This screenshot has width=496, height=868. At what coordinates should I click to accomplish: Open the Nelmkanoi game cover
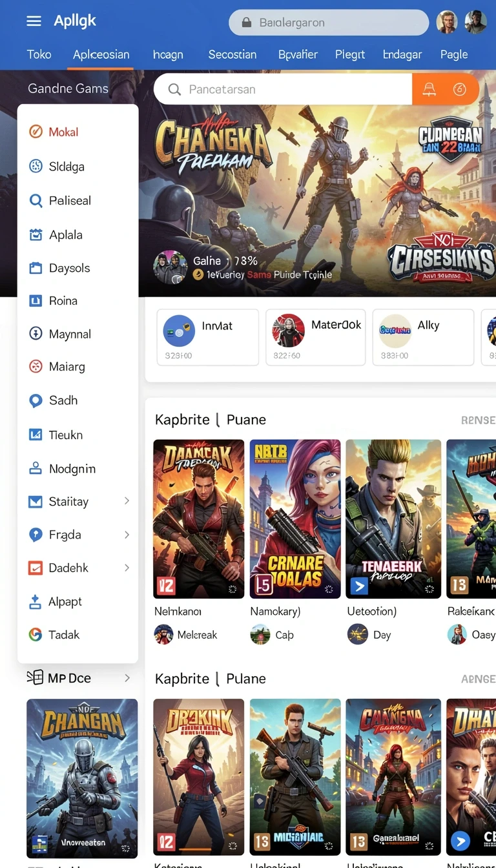[199, 519]
